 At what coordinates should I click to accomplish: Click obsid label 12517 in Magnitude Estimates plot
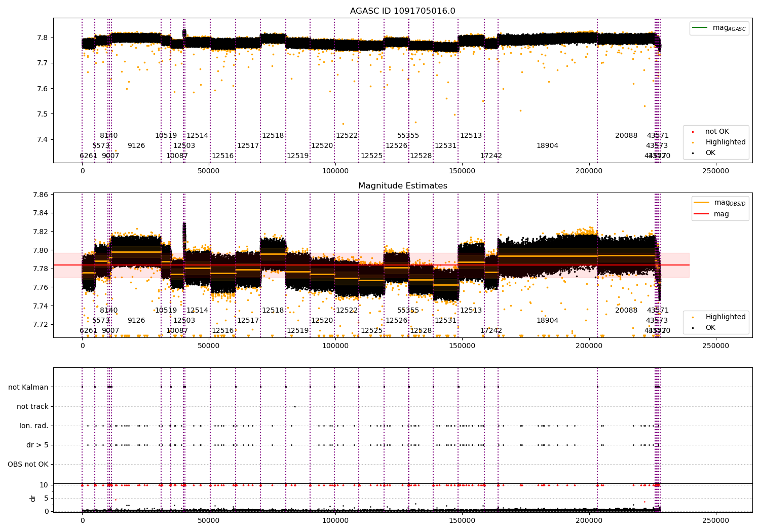pos(248,321)
